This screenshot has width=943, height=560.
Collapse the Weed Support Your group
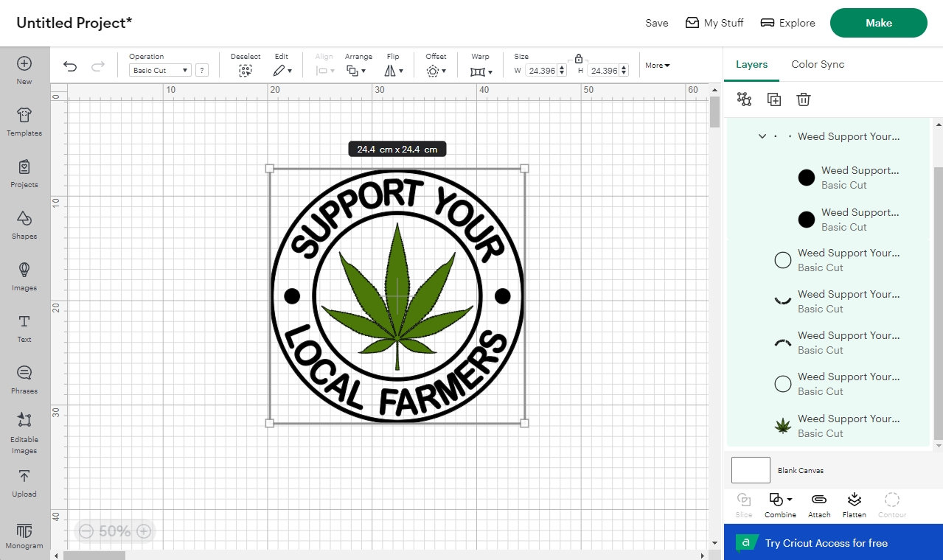[x=762, y=136]
